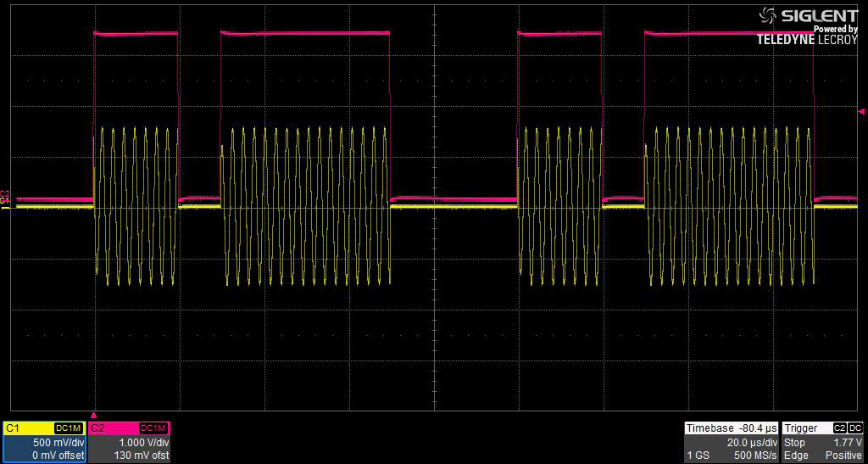Click the trigger source C2 badge
The image size is (868, 464).
(839, 428)
